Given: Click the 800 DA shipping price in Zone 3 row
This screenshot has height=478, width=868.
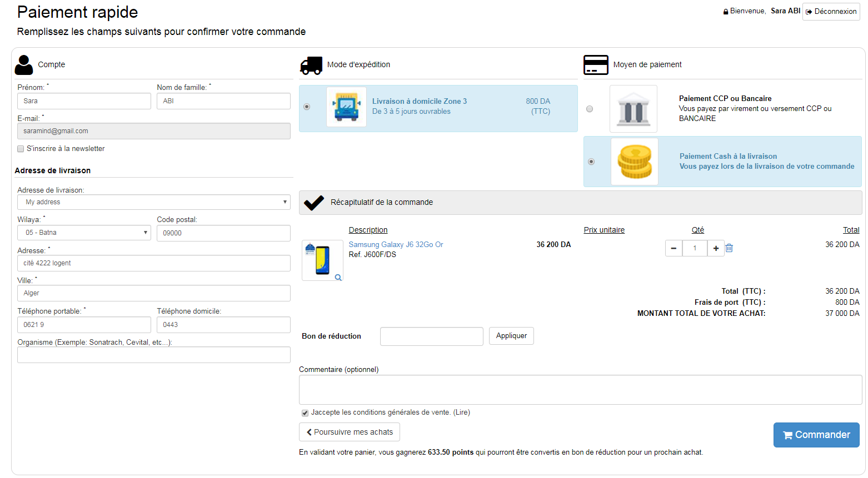Looking at the screenshot, I should [538, 102].
